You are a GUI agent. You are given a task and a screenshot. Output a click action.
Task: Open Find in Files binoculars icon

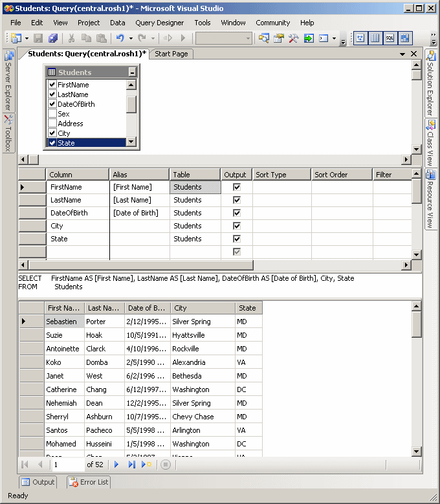coord(264,38)
